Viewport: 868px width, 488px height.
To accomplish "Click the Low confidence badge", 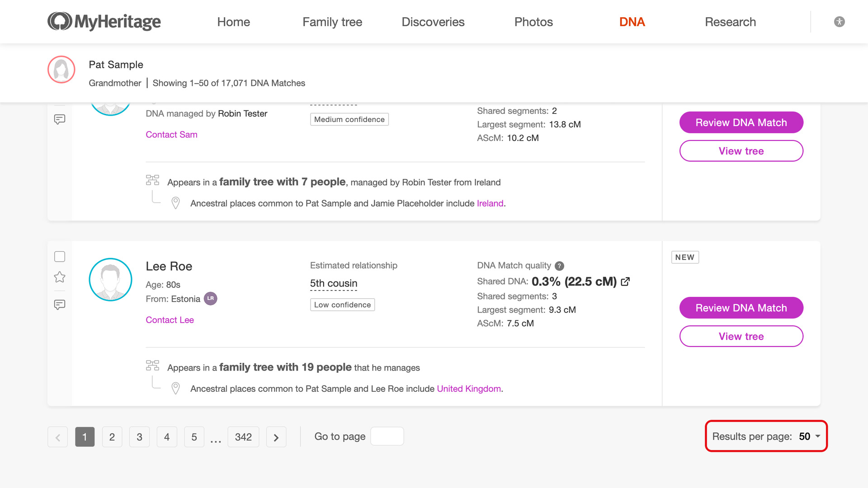I will pos(342,305).
